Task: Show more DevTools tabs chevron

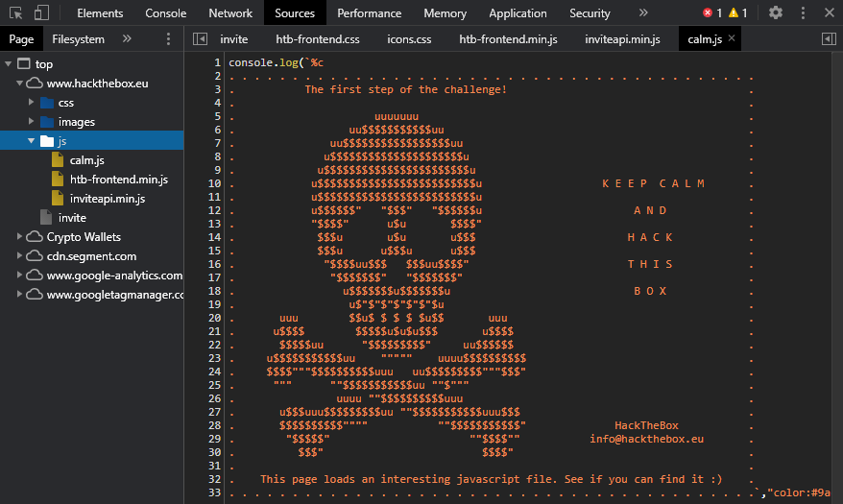Action: pyautogui.click(x=643, y=12)
